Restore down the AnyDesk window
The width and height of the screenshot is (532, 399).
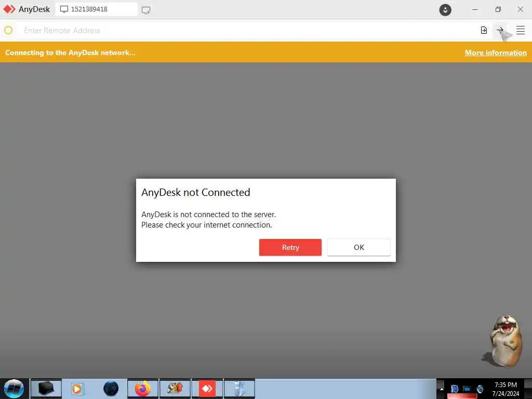[x=498, y=9]
